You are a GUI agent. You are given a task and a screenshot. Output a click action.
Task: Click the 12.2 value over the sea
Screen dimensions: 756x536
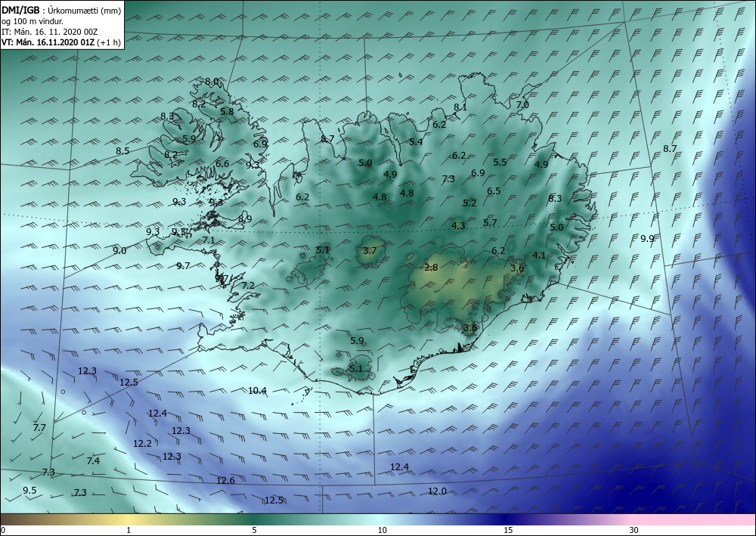pos(142,444)
